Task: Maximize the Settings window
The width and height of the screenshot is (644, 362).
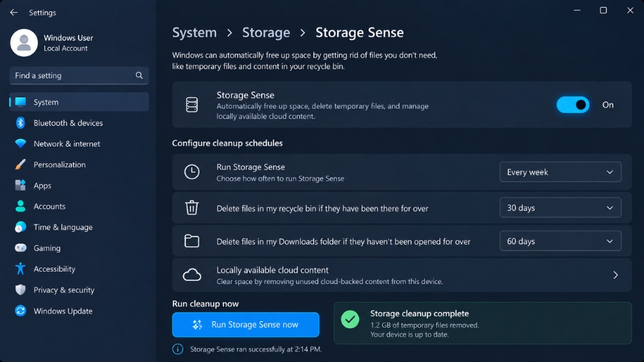Action: (x=603, y=10)
